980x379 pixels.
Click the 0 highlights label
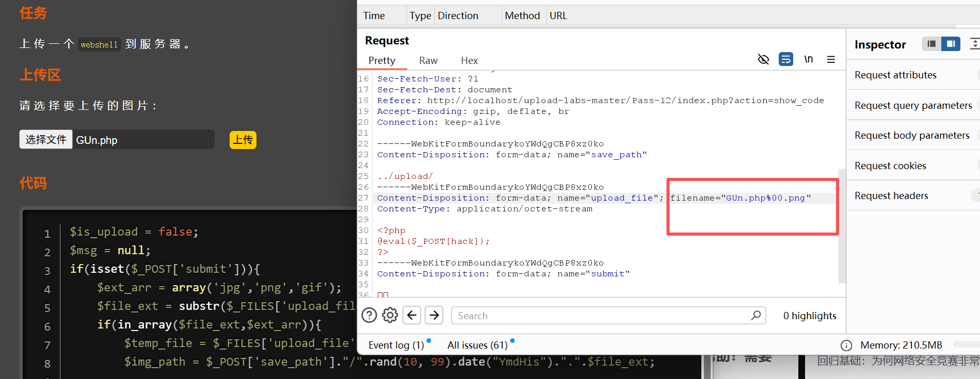tap(810, 316)
